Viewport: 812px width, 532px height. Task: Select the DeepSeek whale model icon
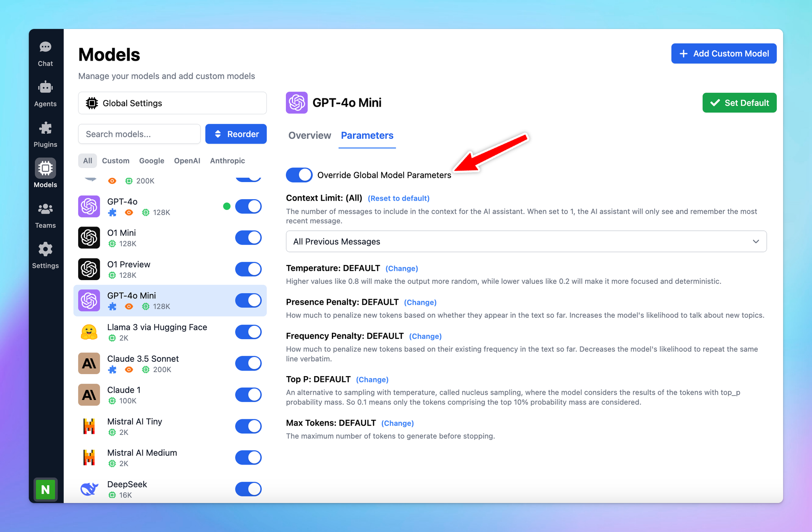coord(89,489)
